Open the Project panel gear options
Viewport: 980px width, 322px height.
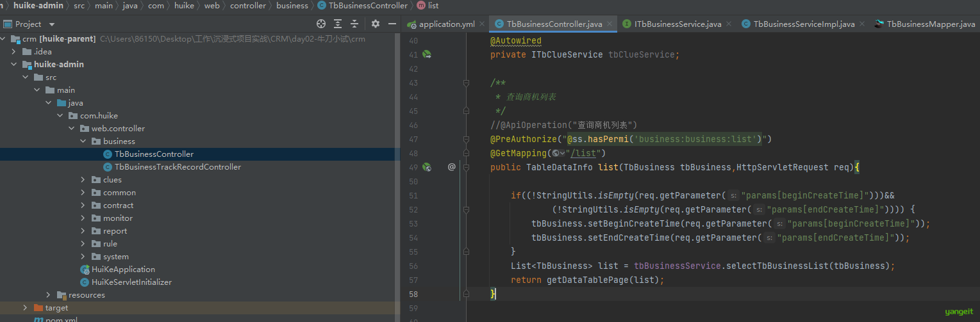376,24
